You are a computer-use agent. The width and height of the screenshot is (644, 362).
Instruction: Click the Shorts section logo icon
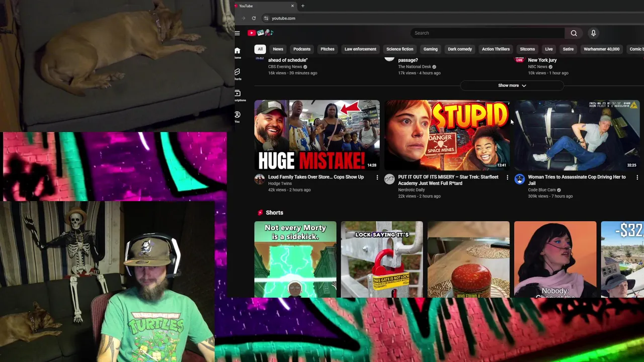pyautogui.click(x=260, y=213)
